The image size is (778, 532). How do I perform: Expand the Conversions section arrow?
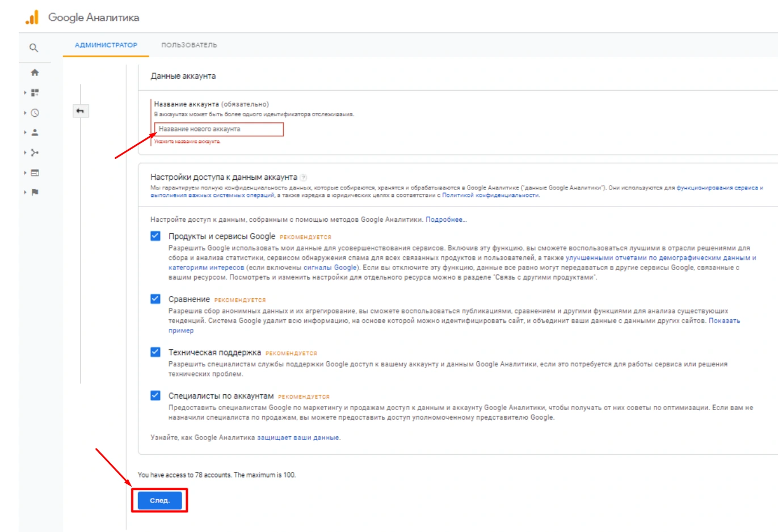tap(25, 192)
